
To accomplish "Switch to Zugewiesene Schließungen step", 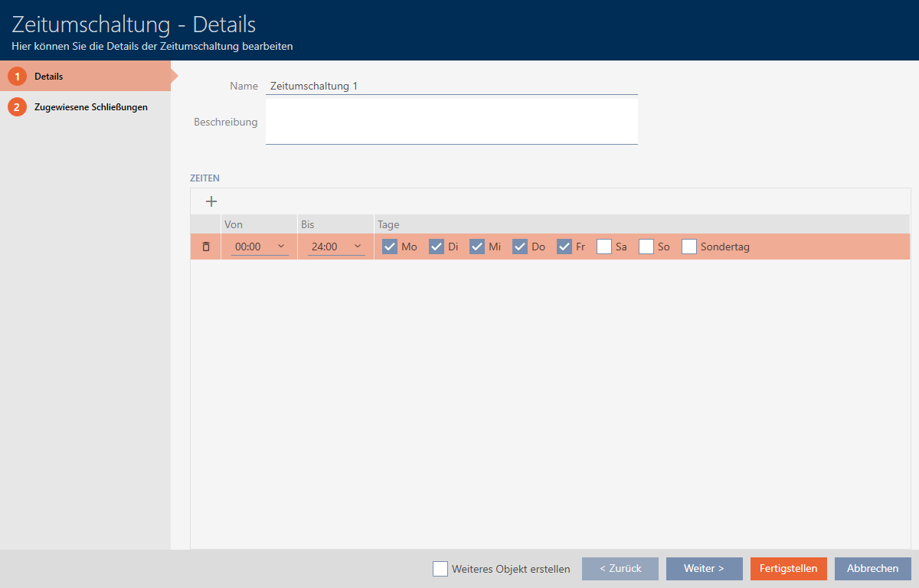I will point(90,107).
